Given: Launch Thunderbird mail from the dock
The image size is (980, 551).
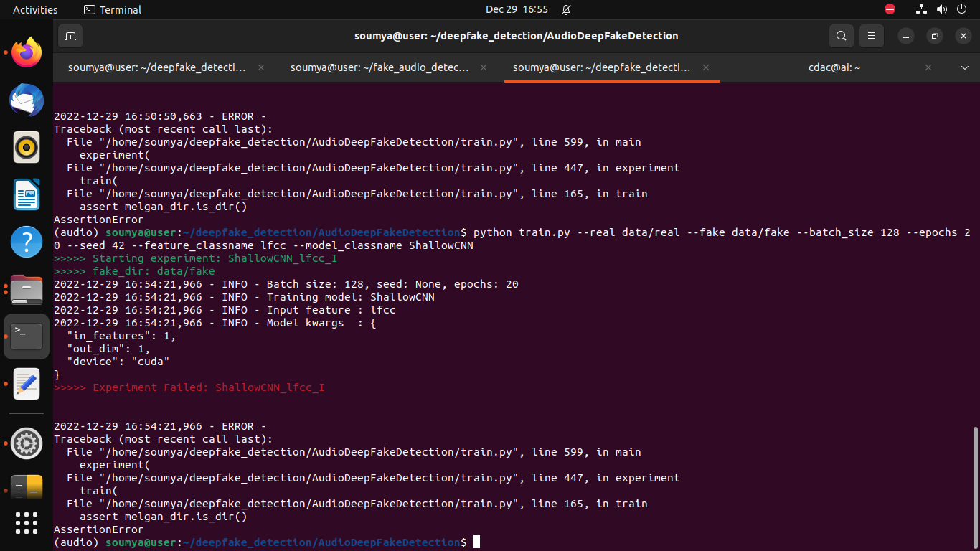Looking at the screenshot, I should (x=26, y=100).
